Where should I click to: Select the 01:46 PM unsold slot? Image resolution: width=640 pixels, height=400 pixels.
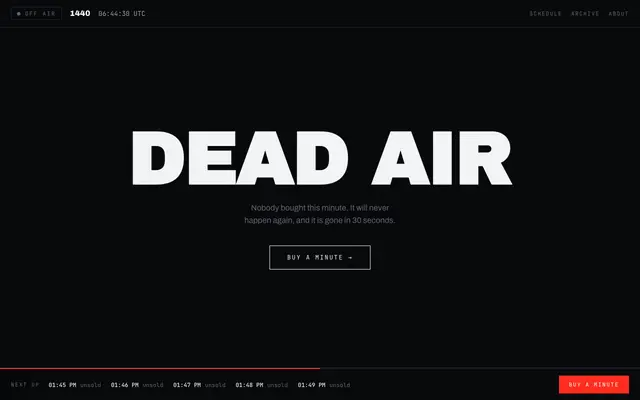click(137, 385)
